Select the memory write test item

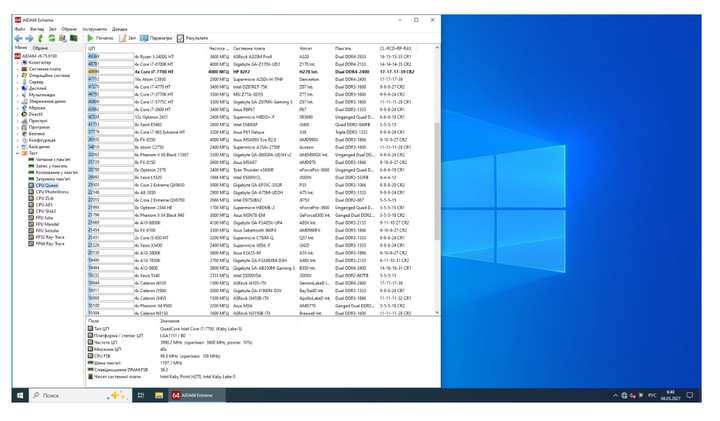[x=48, y=166]
